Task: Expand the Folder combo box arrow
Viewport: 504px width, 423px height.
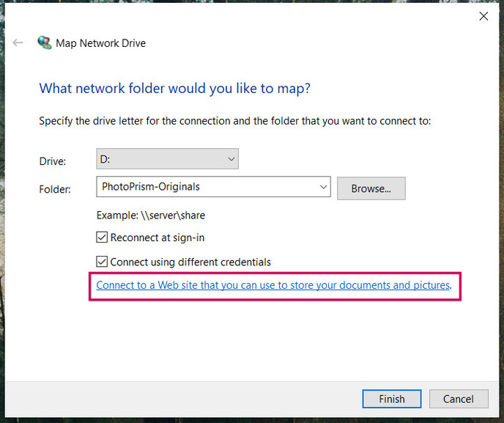Action: click(x=323, y=187)
